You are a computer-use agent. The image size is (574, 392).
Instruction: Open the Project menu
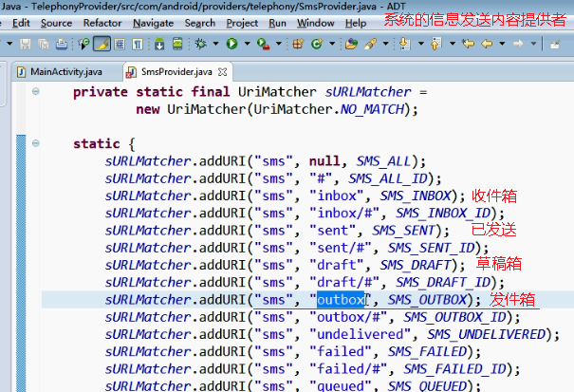[x=242, y=23]
